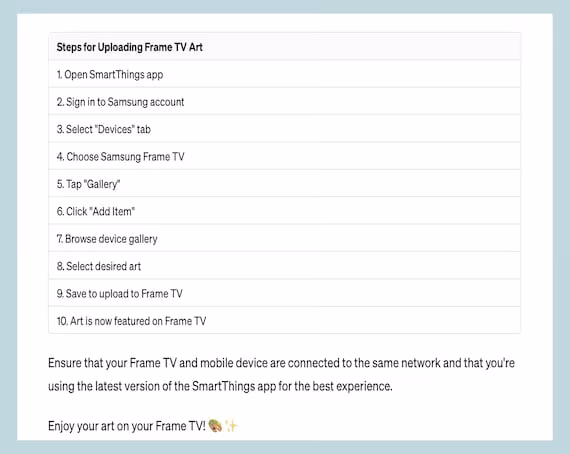Viewport: 570px width, 454px height.
Task: Click the artist palette emoji
Action: 215,426
